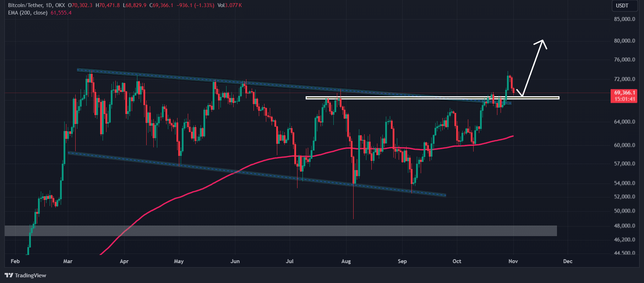
Task: Click the 80,000.0 price axis label
Action: [x=624, y=41]
